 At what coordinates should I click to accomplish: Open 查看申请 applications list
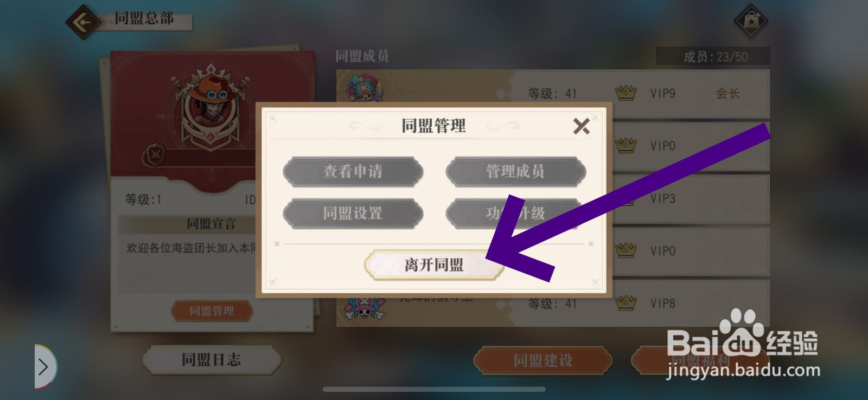click(x=353, y=172)
